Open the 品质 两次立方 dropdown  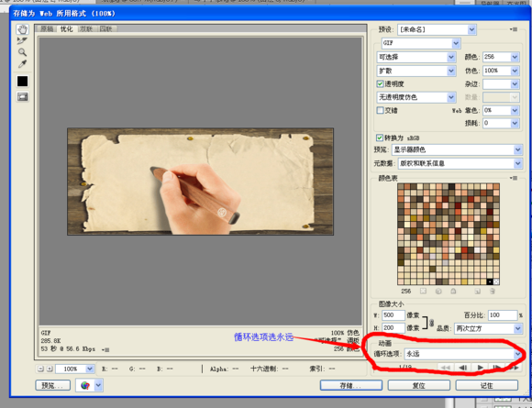(x=488, y=328)
